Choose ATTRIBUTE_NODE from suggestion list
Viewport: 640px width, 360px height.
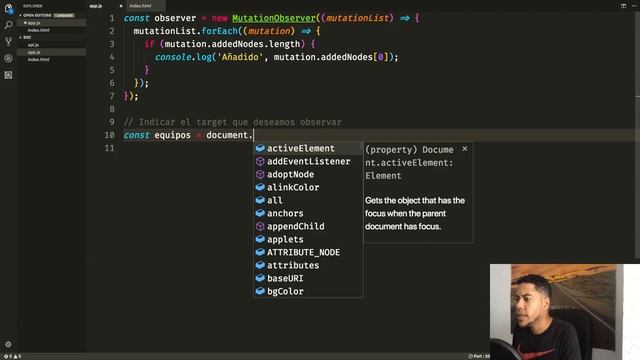308,253
